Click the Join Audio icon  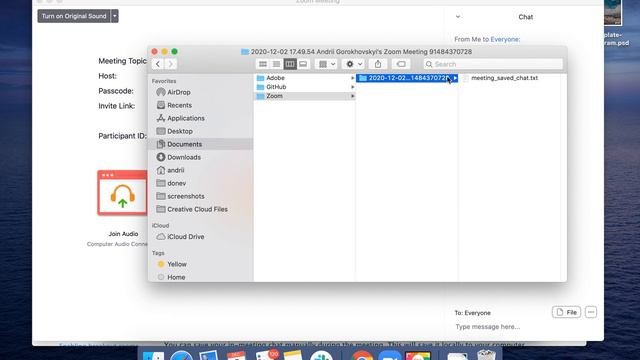(122, 193)
